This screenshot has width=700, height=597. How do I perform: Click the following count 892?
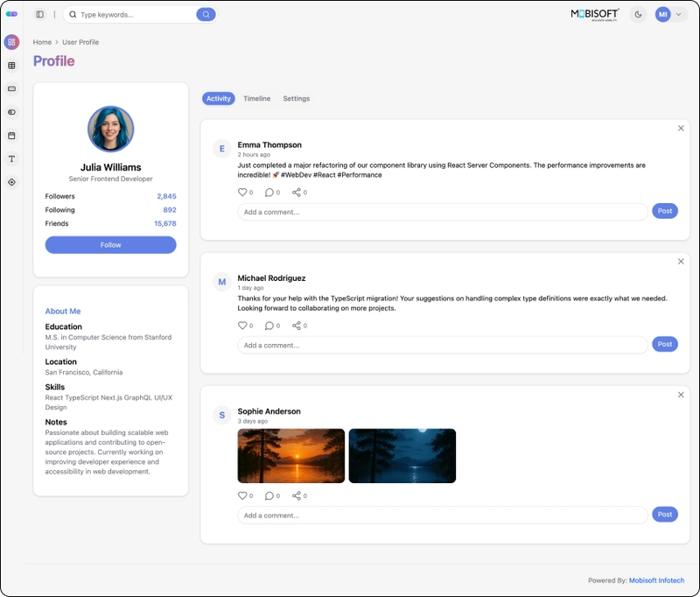[x=170, y=209]
